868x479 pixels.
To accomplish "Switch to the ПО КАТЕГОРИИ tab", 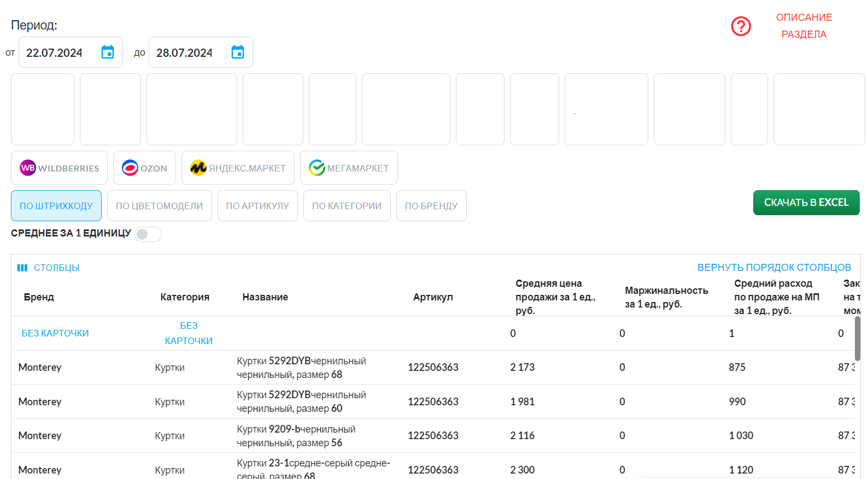I will (347, 206).
